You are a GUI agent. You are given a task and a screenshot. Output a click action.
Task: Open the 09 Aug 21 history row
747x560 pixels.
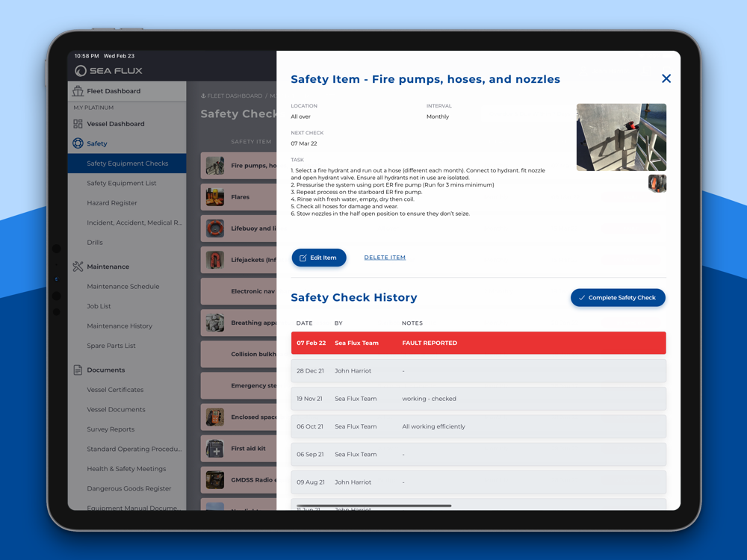478,482
